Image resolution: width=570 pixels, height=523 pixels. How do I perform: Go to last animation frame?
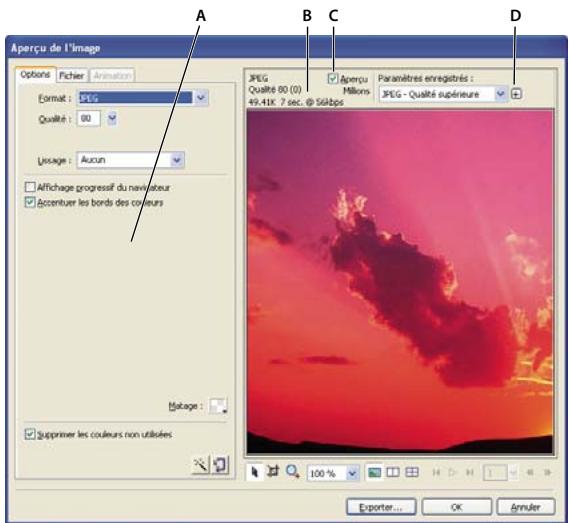(469, 472)
